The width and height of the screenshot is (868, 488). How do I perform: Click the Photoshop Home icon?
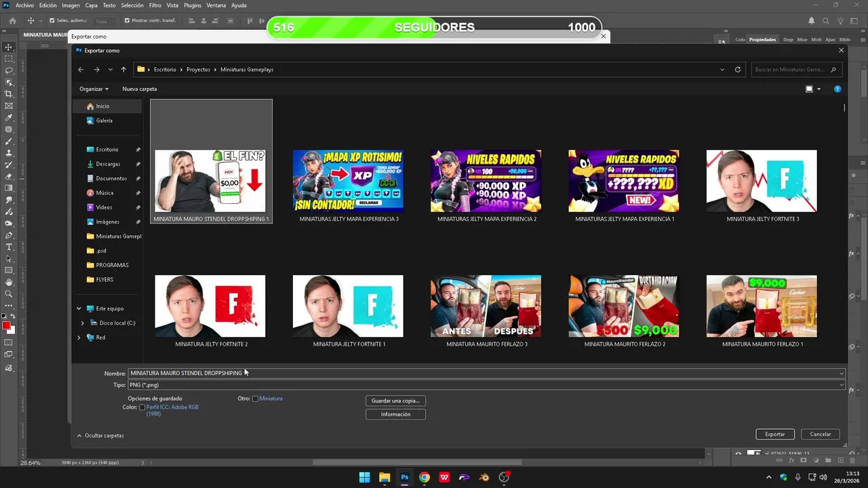click(x=12, y=20)
